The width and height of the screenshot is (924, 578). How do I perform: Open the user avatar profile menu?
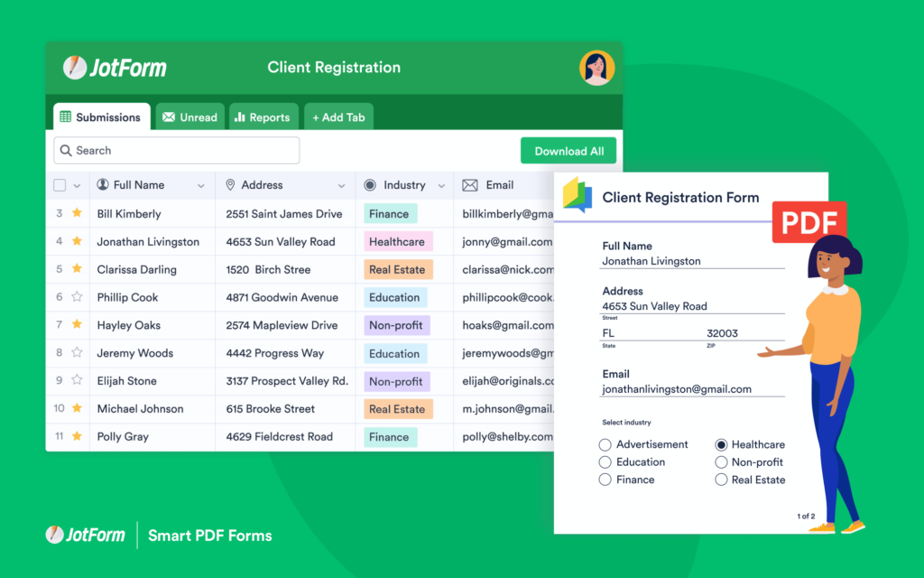point(596,68)
